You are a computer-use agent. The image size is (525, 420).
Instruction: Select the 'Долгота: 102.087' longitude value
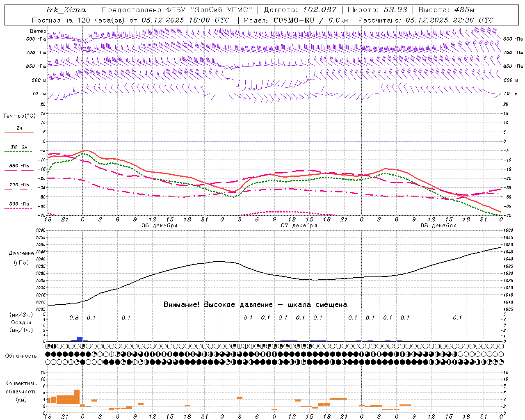pyautogui.click(x=300, y=10)
